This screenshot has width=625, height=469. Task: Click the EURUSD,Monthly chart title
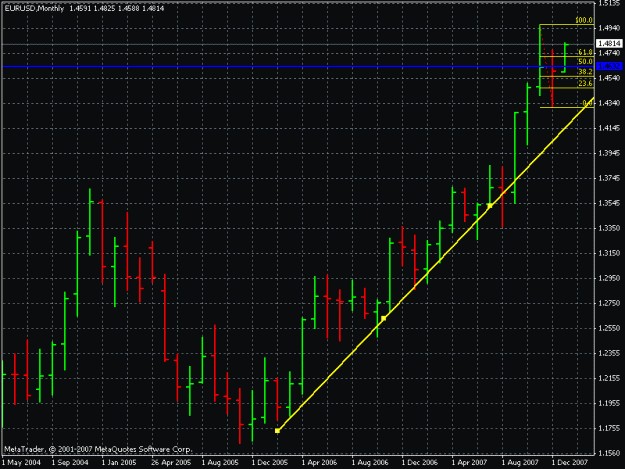(x=34, y=8)
